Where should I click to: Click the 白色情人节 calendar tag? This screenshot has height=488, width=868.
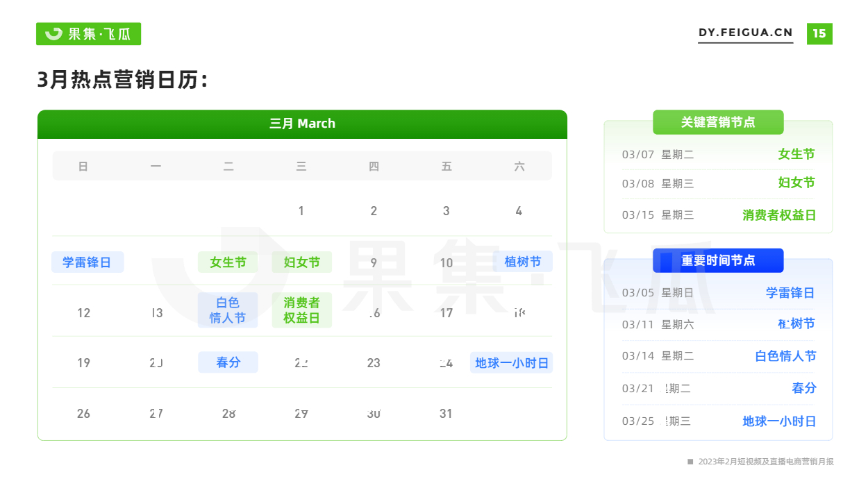[228, 310]
